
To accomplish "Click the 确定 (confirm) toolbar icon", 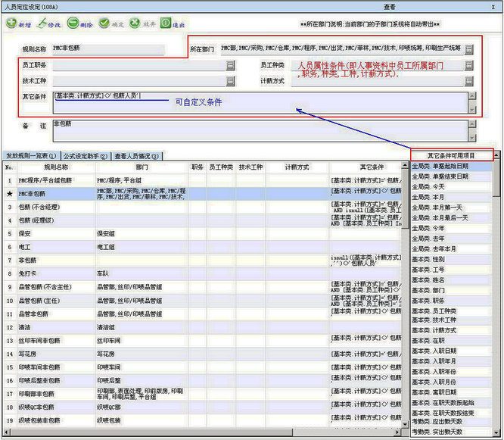I will [x=104, y=23].
